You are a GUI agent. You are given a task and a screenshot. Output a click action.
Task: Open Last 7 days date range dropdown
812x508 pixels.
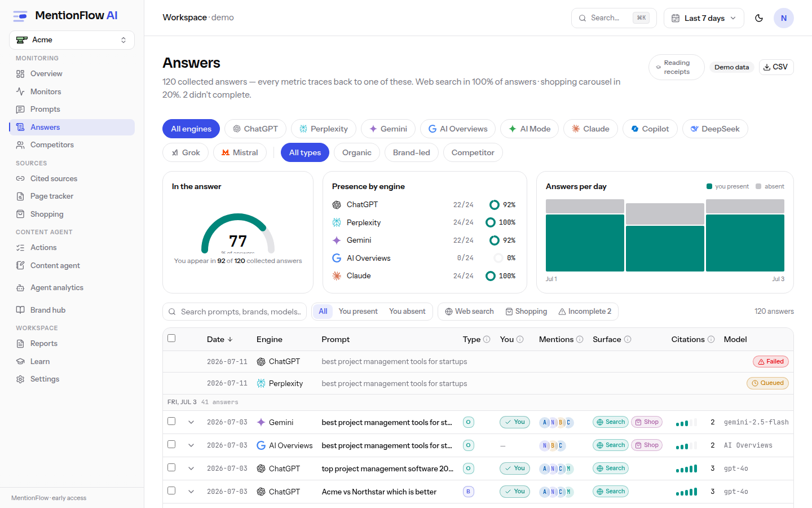click(704, 18)
